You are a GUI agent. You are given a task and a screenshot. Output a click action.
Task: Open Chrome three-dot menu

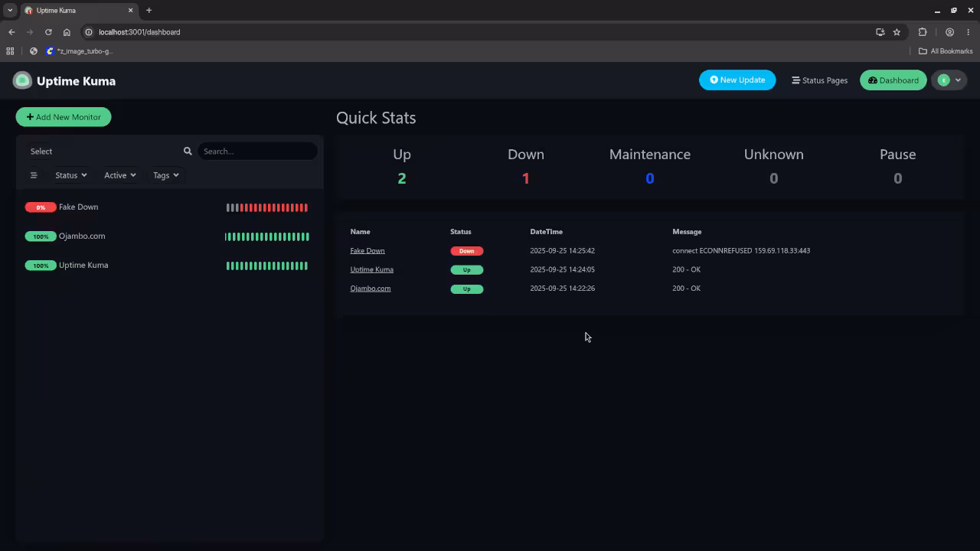969,32
